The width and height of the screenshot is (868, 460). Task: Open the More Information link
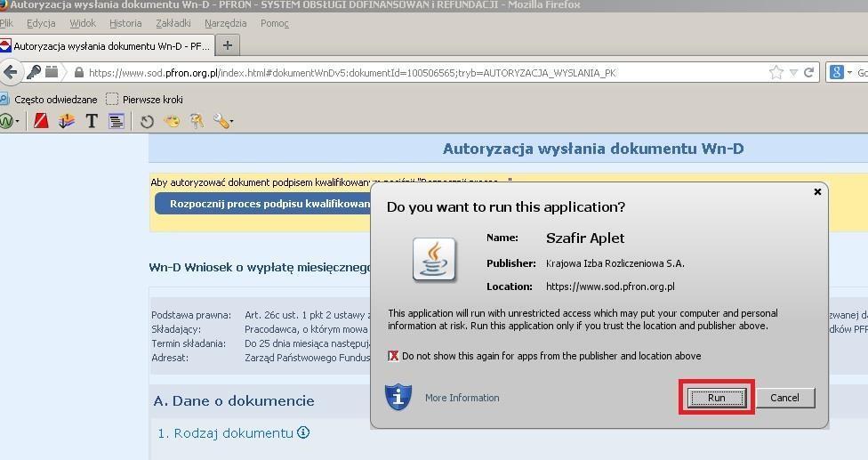pos(462,398)
